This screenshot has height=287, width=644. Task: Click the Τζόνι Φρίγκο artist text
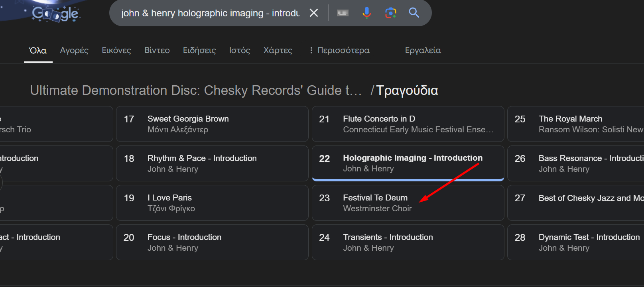[x=171, y=208]
